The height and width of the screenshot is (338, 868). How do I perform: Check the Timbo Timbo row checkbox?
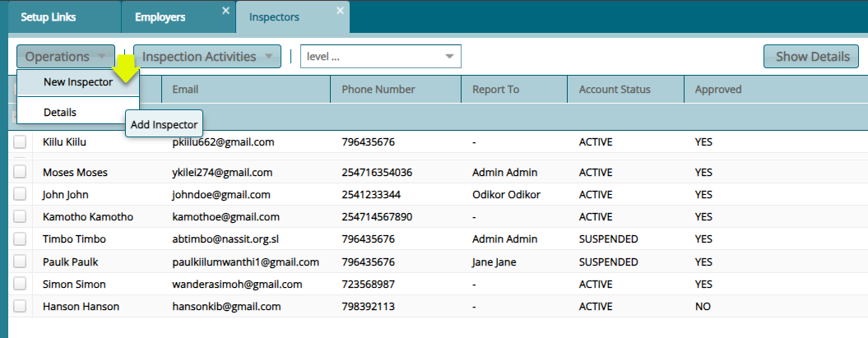pyautogui.click(x=20, y=239)
